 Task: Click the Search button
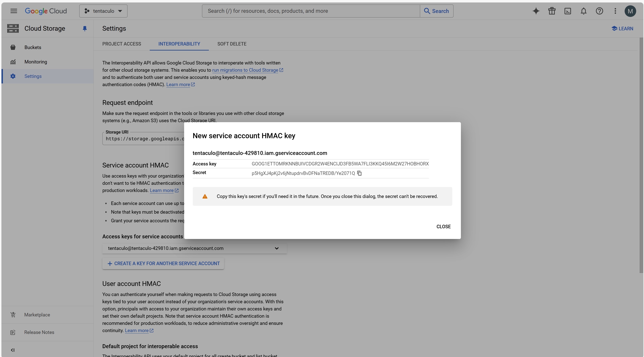436,11
